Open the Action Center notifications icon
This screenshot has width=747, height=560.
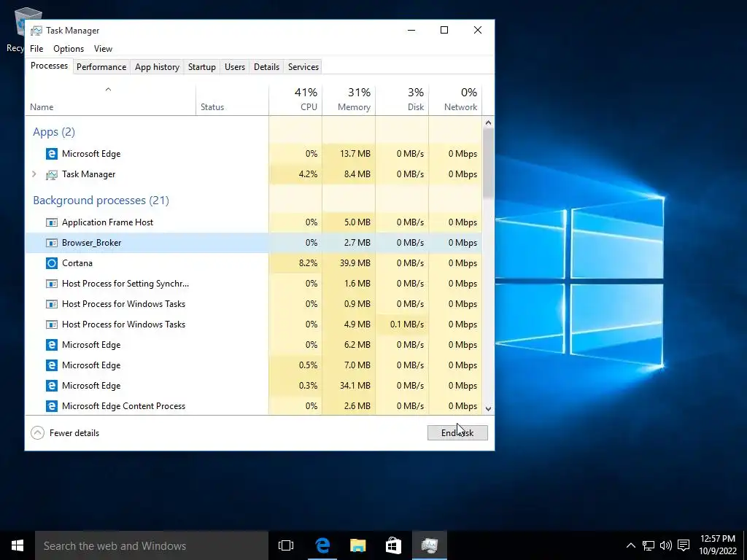(x=684, y=545)
